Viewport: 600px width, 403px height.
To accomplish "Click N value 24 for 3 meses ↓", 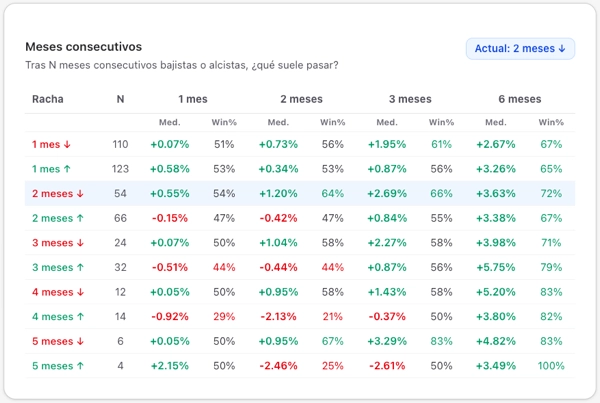I will (120, 243).
